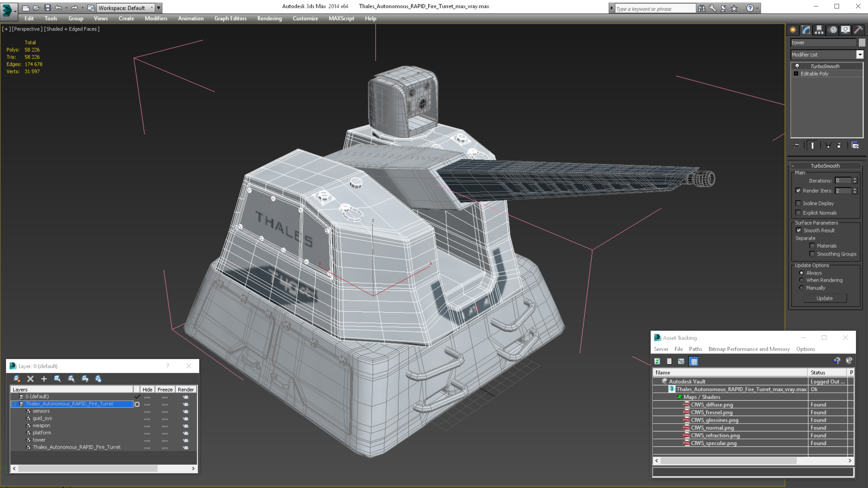This screenshot has height=488, width=868.
Task: Click Refresh icon in Asset Tracking
Action: click(657, 361)
